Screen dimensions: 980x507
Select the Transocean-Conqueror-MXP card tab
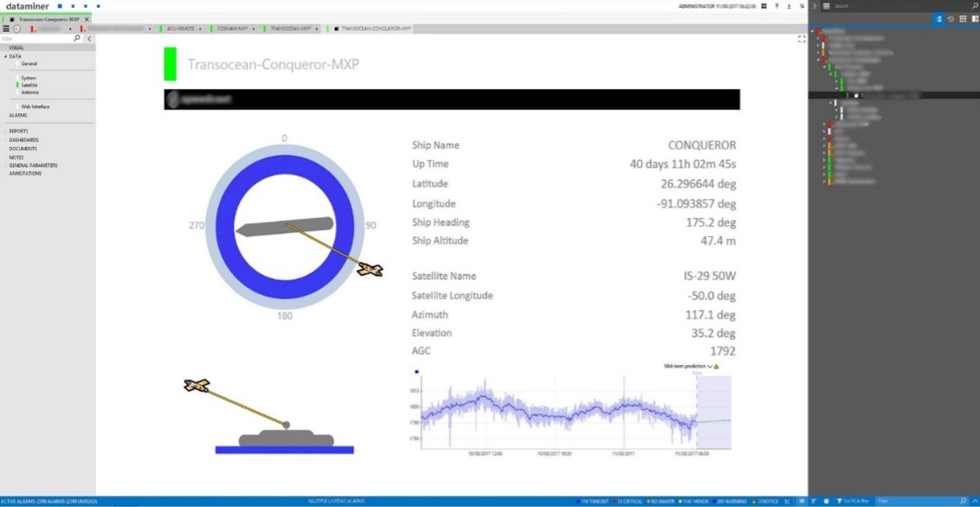[x=46, y=19]
